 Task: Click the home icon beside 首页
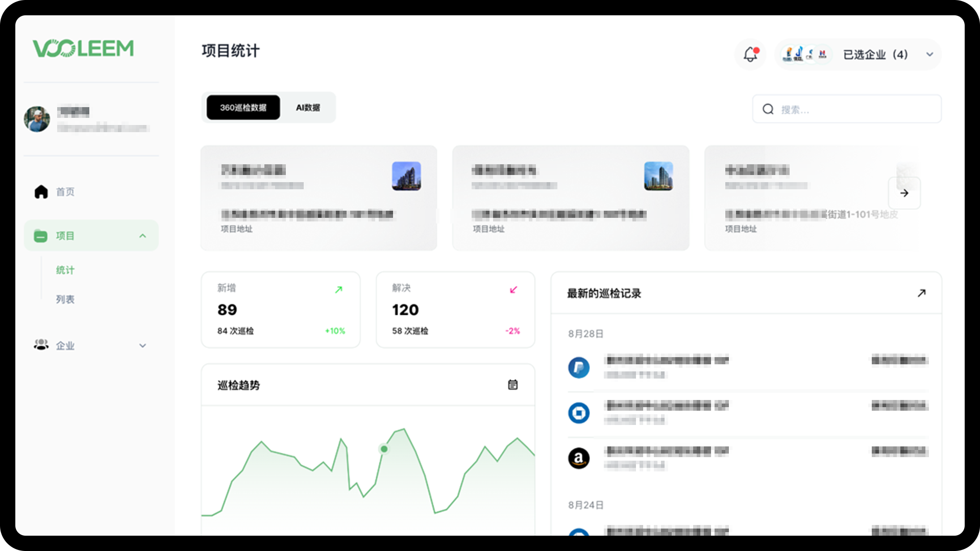click(x=41, y=192)
